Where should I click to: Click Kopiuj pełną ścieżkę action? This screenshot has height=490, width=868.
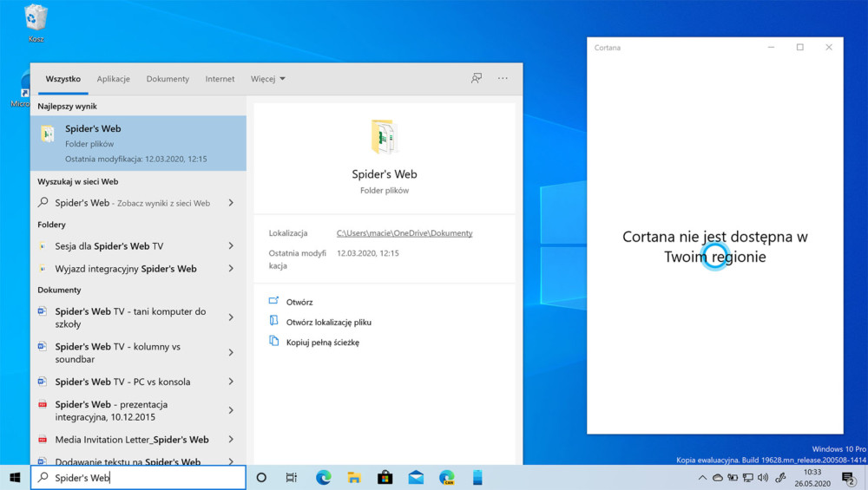pyautogui.click(x=323, y=343)
